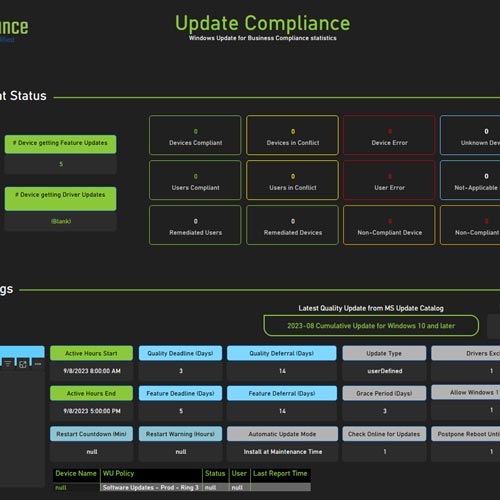Select the null value under Restart Warning
This screenshot has width=500, height=500.
pos(181,452)
